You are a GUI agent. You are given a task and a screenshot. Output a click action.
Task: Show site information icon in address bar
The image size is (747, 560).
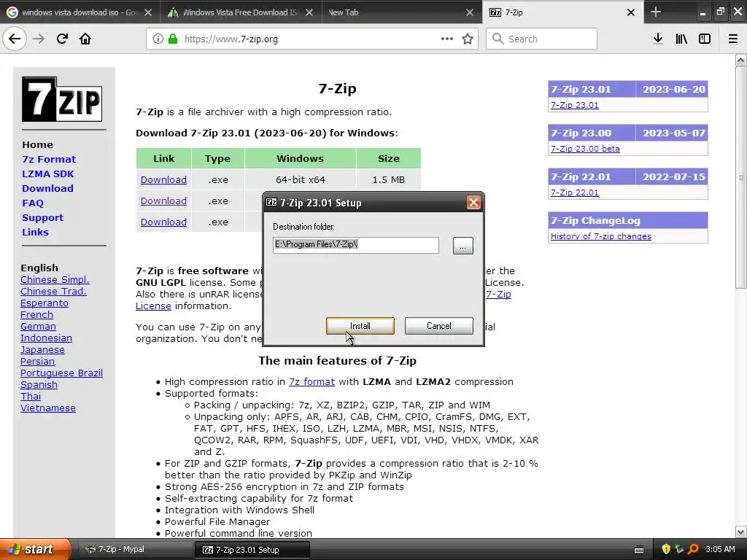[x=158, y=39]
